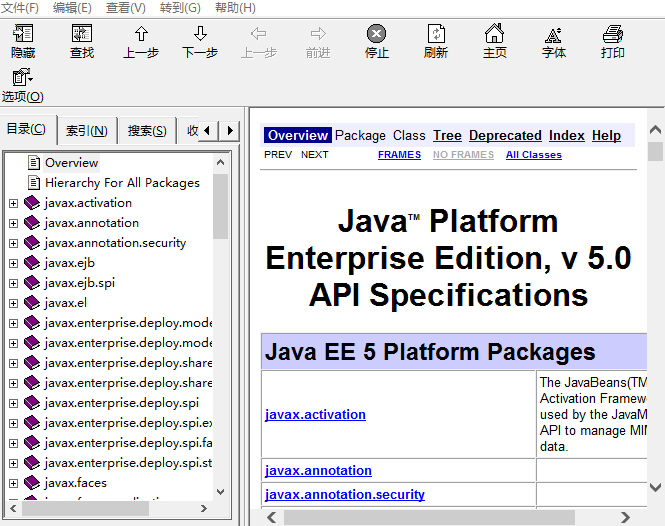Click the 下一步 down-arrow toolbar icon

[200, 36]
